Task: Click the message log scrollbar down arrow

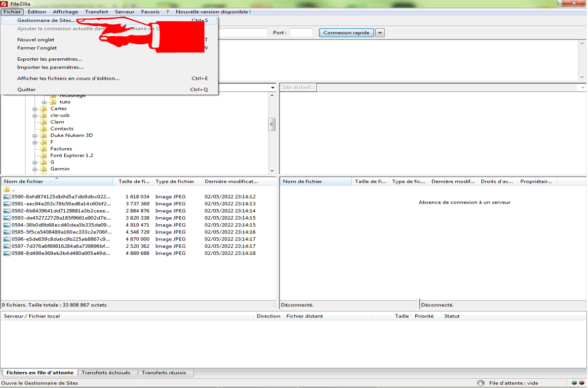Action: 583,77
